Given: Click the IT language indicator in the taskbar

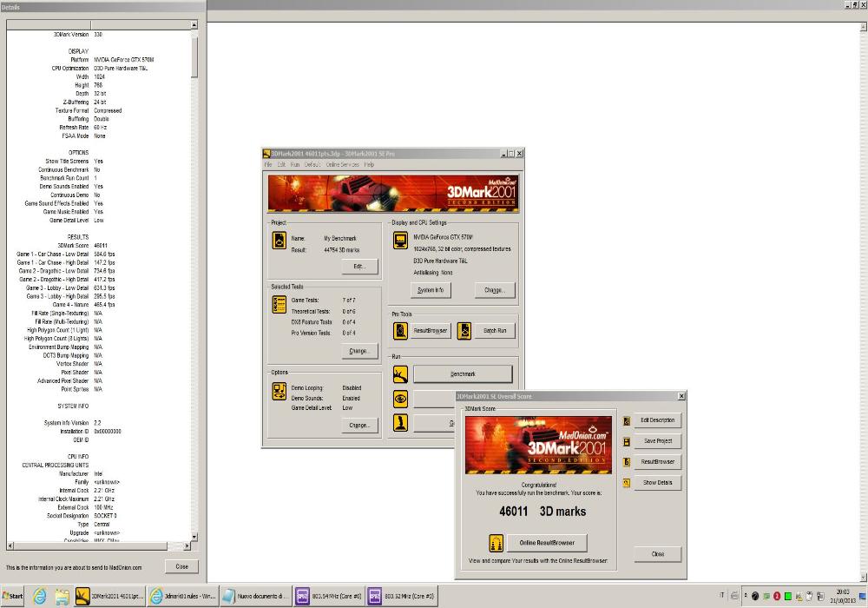Looking at the screenshot, I should [722, 596].
